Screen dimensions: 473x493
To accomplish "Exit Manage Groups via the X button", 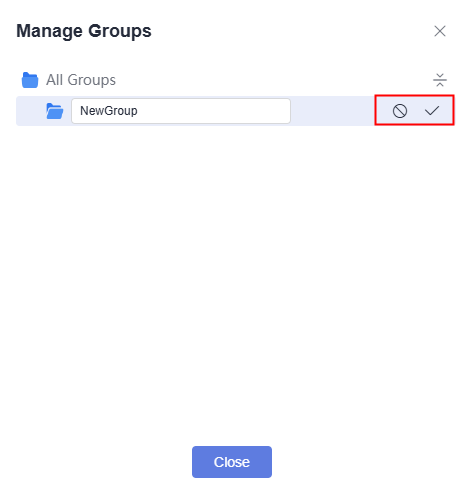I will pyautogui.click(x=440, y=31).
